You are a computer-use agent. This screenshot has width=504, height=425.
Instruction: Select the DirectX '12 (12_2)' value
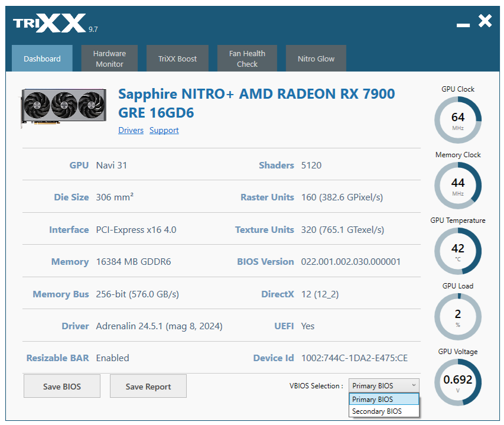point(320,294)
